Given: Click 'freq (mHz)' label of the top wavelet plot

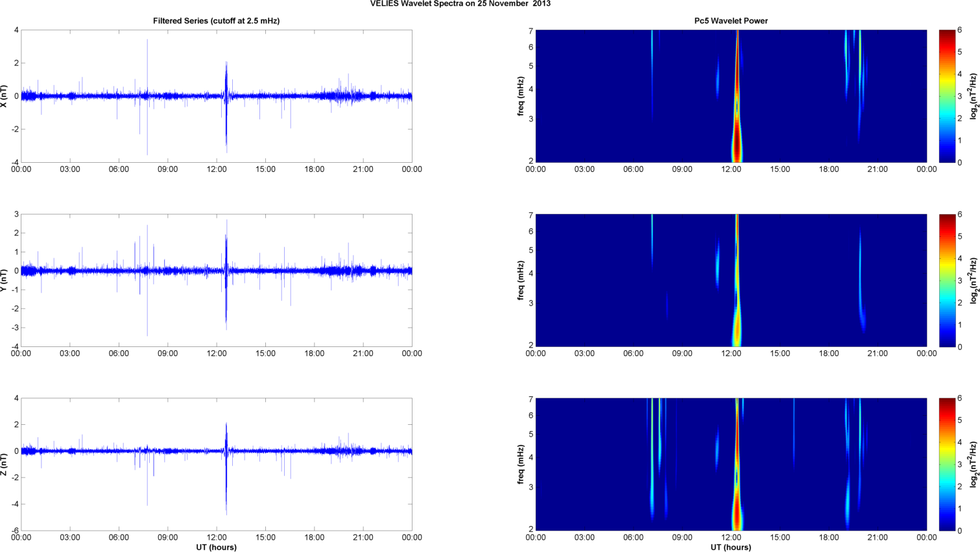Looking at the screenshot, I should coord(521,96).
